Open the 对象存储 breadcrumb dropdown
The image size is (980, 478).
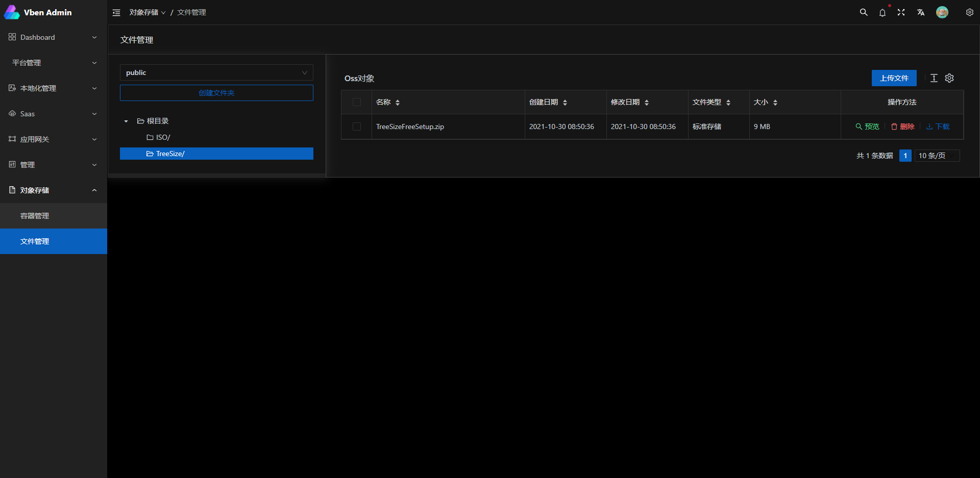click(148, 12)
